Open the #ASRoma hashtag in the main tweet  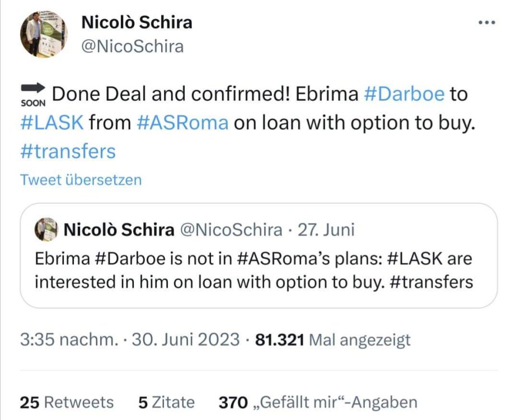pos(182,122)
